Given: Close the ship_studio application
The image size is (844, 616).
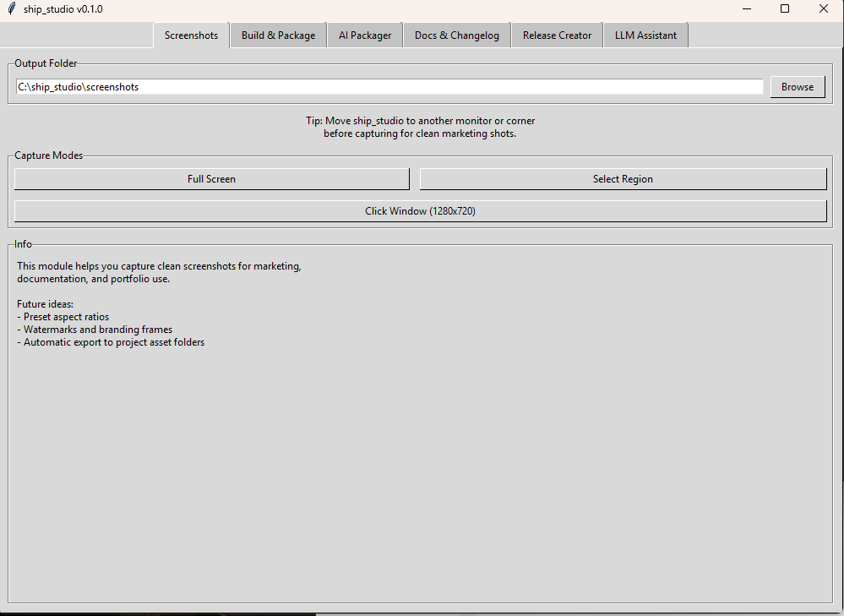Looking at the screenshot, I should click(823, 8).
